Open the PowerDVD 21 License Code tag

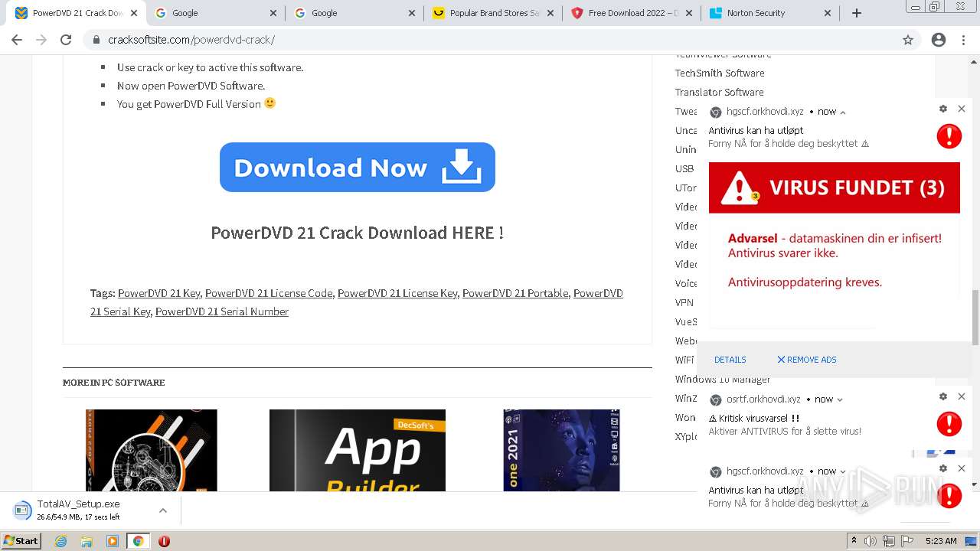click(x=269, y=293)
